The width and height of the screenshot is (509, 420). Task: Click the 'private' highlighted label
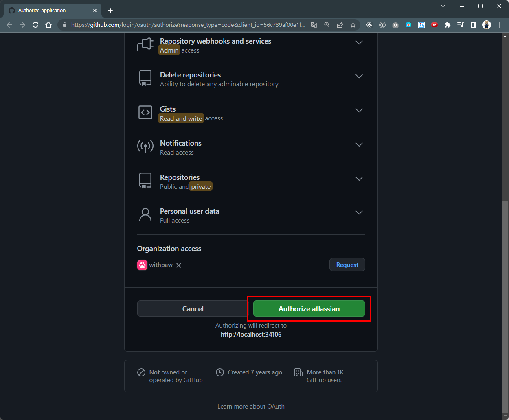[201, 186]
